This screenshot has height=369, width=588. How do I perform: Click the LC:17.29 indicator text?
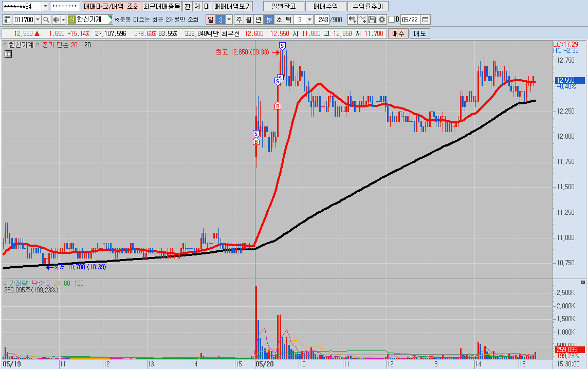(x=565, y=44)
